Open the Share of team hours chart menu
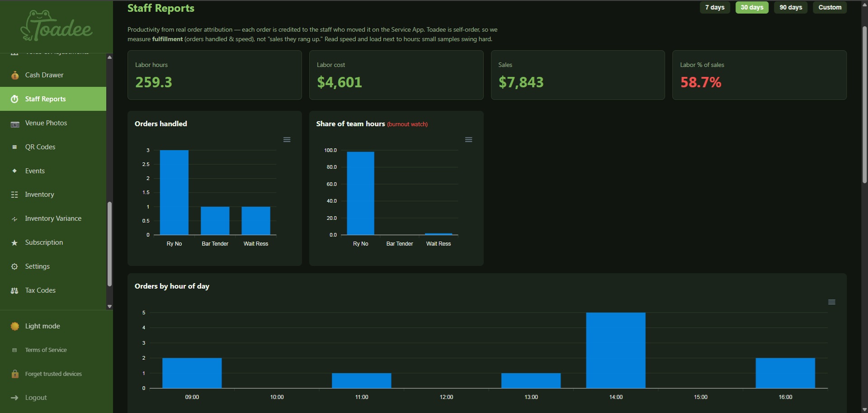 click(x=469, y=140)
